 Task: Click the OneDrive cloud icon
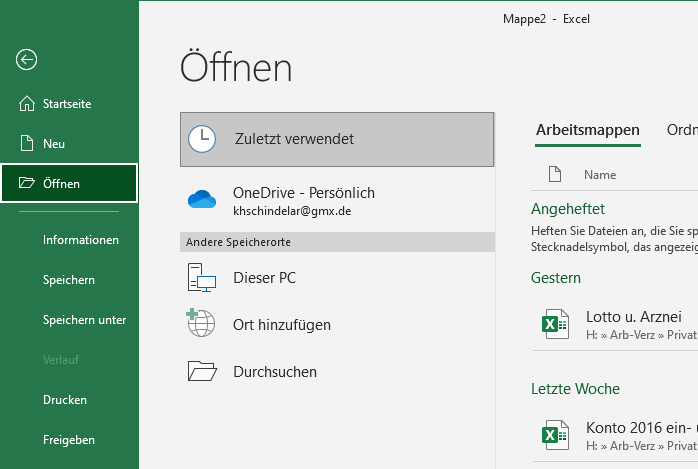coord(202,200)
